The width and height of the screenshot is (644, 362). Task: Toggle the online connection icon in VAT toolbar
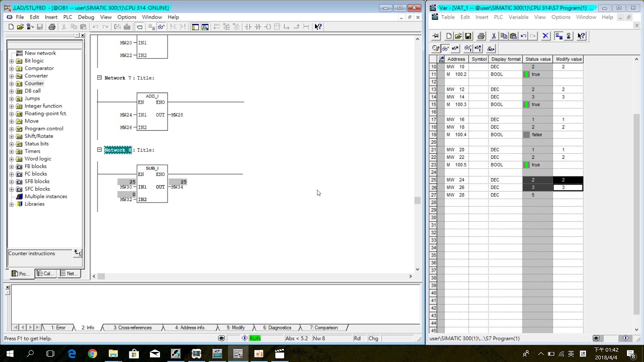pyautogui.click(x=559, y=36)
